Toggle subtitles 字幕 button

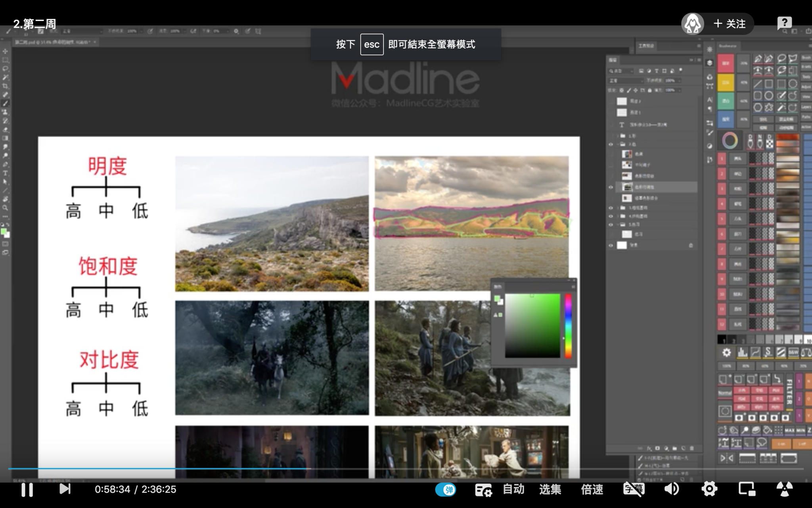pos(634,489)
